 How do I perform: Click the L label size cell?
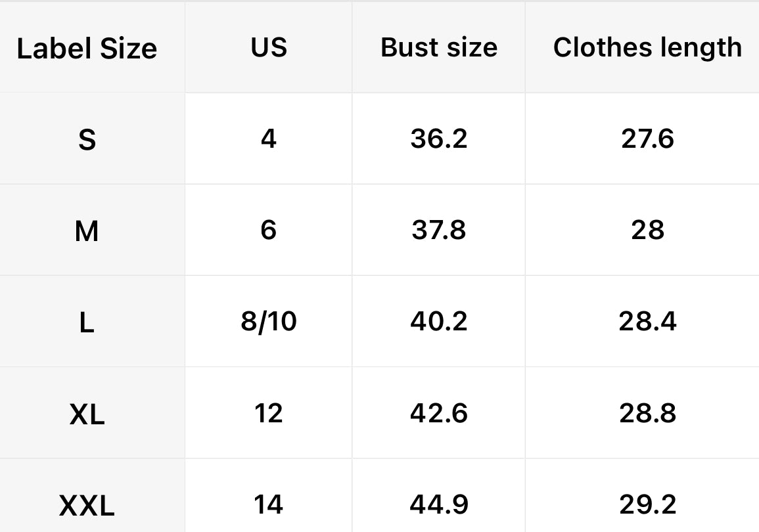click(87, 322)
